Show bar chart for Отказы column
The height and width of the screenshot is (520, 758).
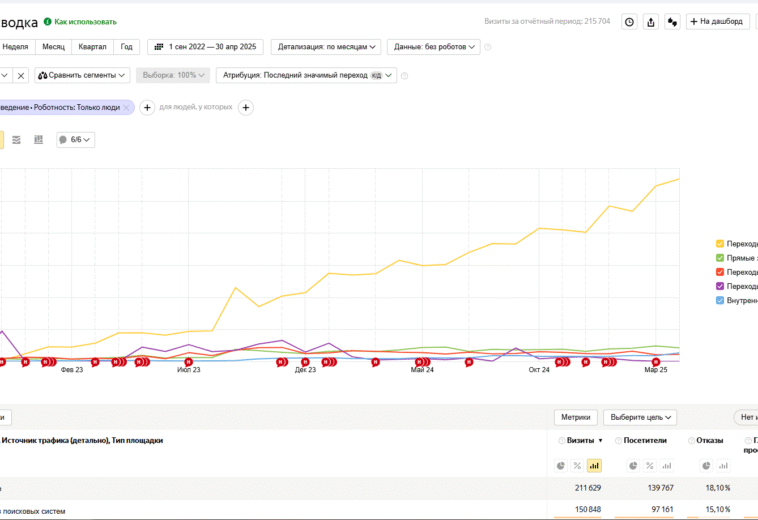[723, 466]
